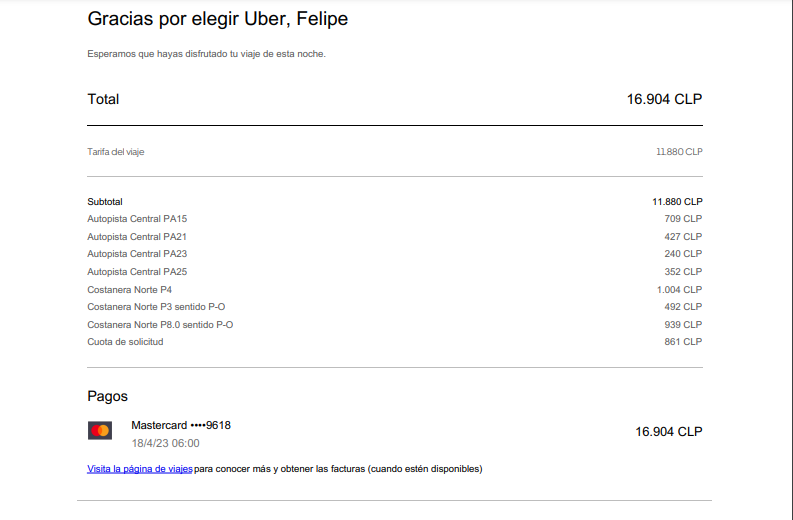The width and height of the screenshot is (793, 520).
Task: Click the "Autopista Central PA21" toll line
Action: 137,237
